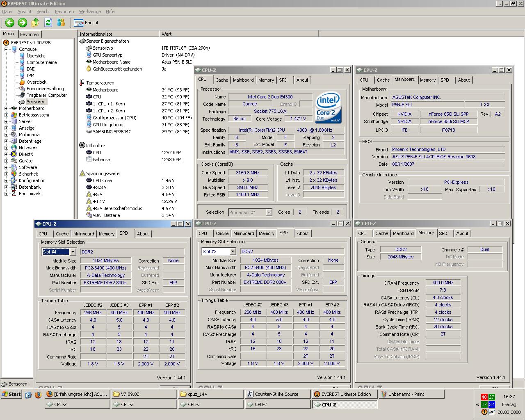This screenshot has height=420, width=525.
Task: Open the Ansicht menu
Action: [25, 11]
